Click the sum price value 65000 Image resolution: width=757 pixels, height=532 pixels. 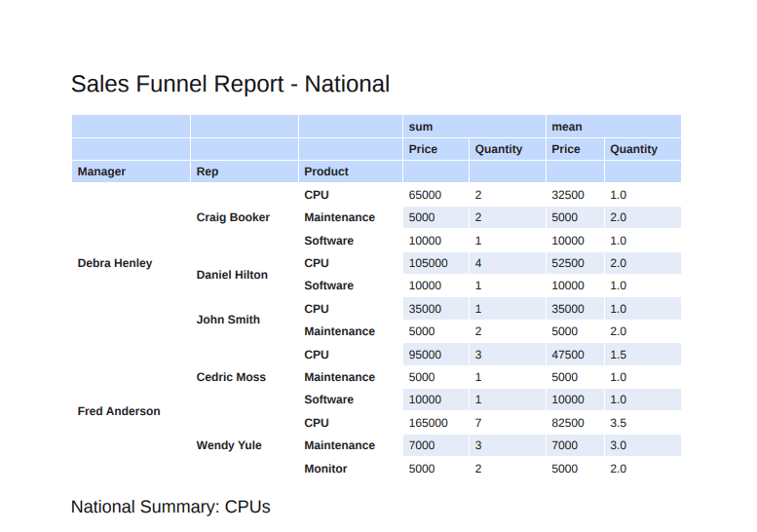(425, 195)
